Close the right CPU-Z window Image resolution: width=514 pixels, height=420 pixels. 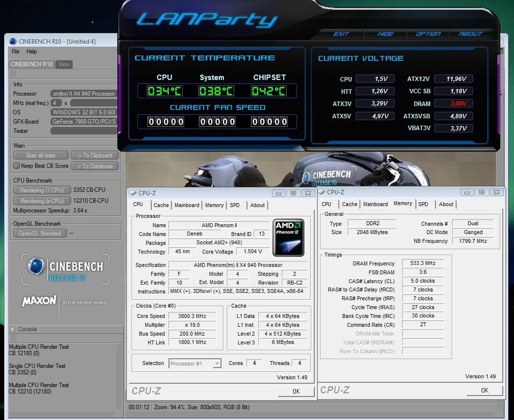coord(496,192)
